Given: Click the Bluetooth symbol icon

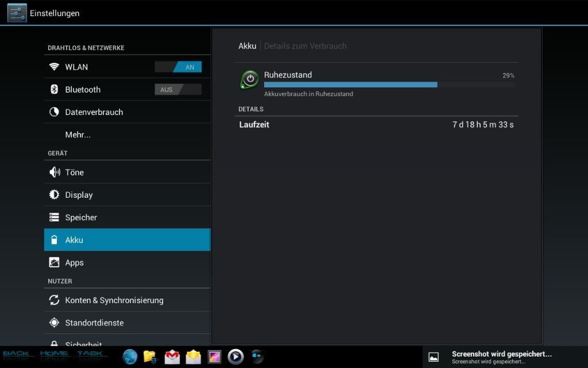Looking at the screenshot, I should [x=54, y=89].
